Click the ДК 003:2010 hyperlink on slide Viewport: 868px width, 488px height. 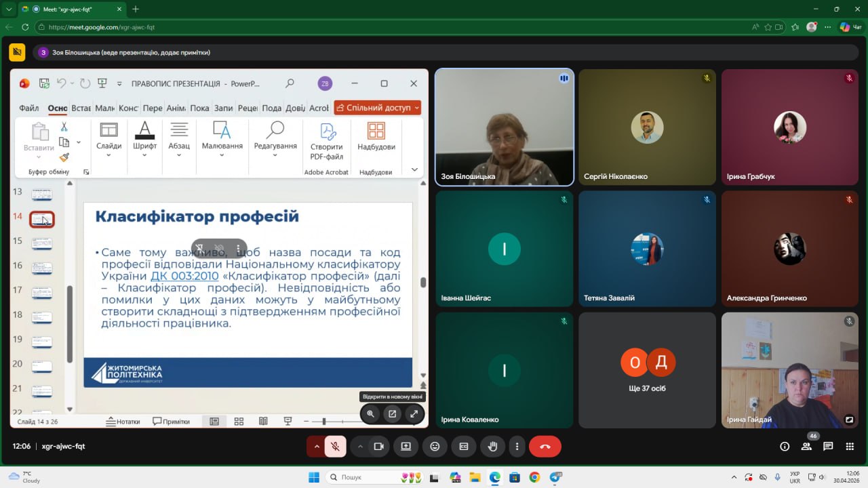[x=184, y=276]
